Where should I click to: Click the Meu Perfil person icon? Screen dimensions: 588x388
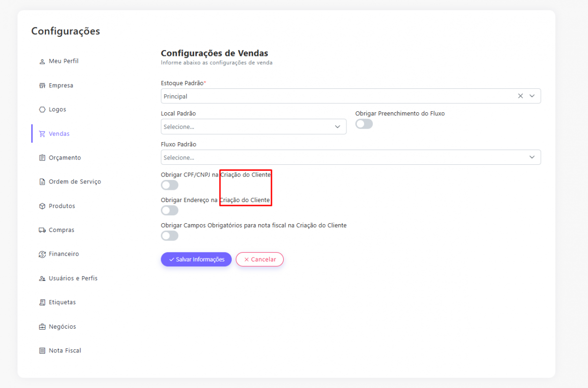42,61
